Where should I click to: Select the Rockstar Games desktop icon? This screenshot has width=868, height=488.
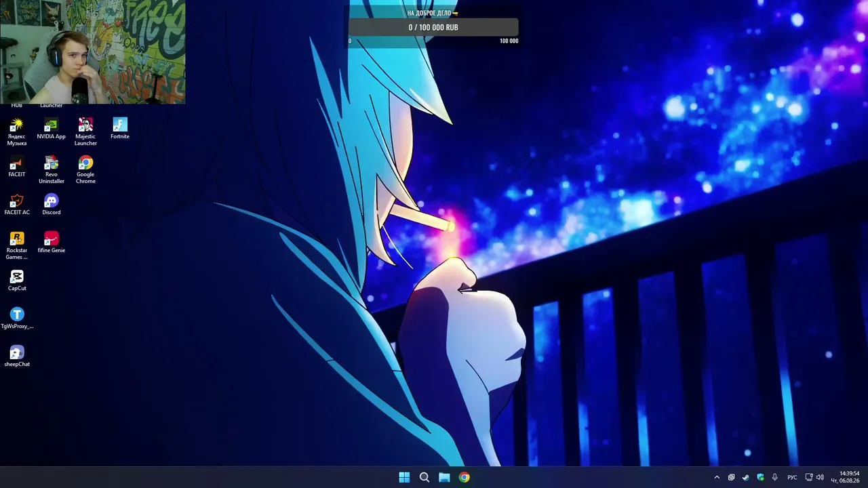(x=17, y=245)
